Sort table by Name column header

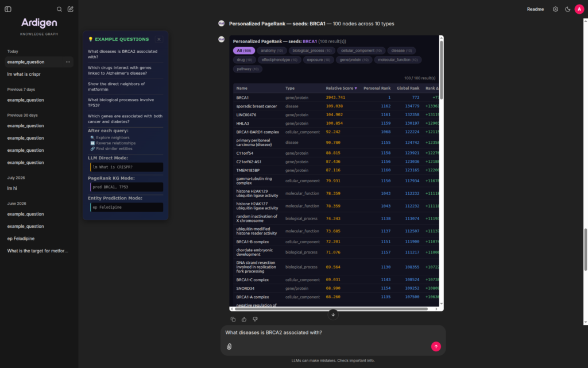pos(242,88)
